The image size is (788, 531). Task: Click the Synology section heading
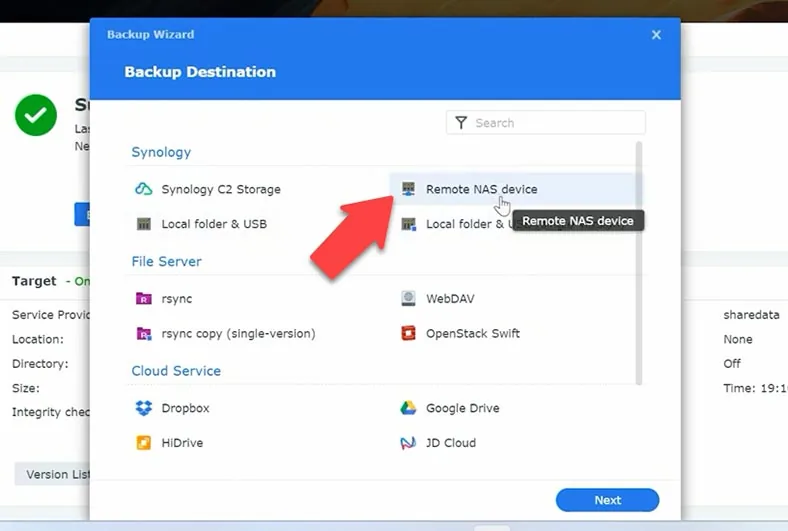click(161, 152)
